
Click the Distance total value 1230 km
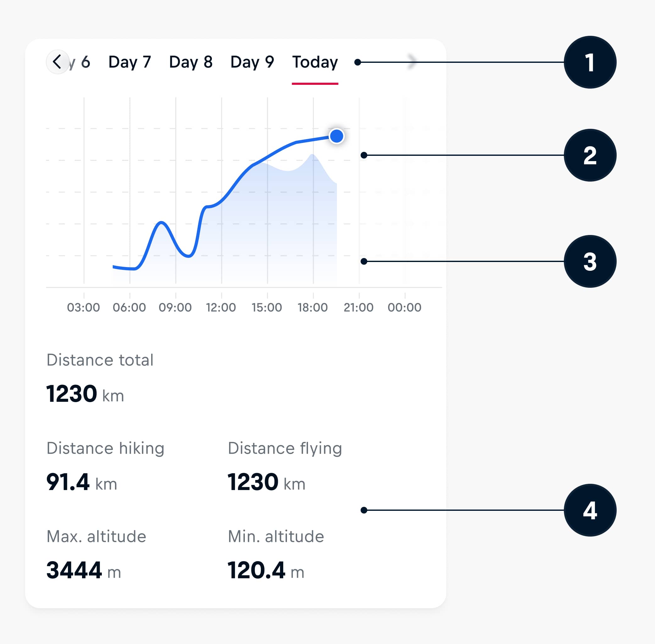(85, 394)
